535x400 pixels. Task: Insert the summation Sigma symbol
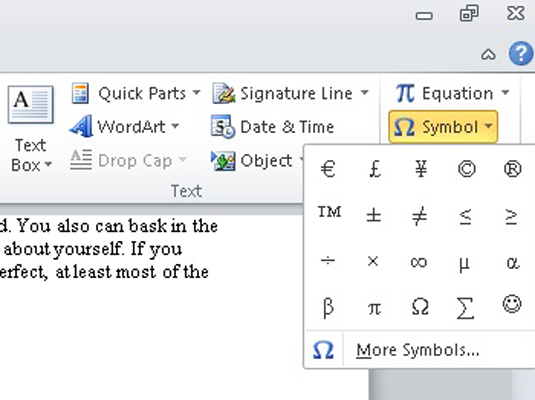click(465, 308)
